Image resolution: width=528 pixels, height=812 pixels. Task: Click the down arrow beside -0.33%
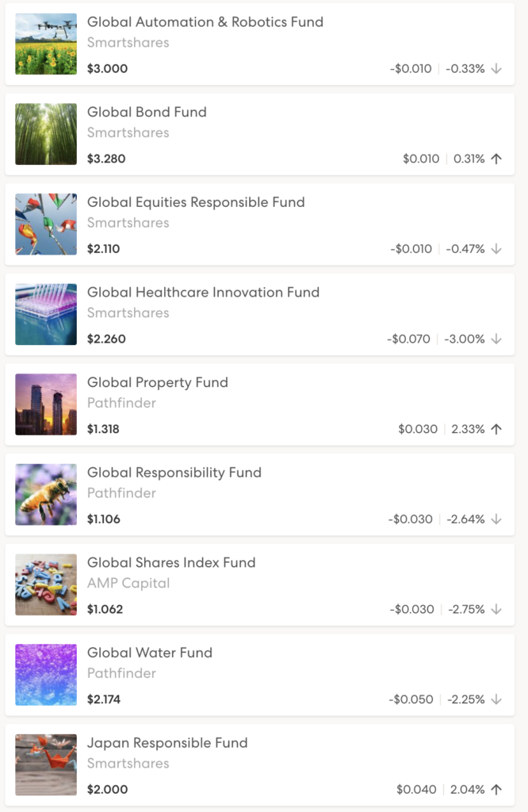coord(496,68)
